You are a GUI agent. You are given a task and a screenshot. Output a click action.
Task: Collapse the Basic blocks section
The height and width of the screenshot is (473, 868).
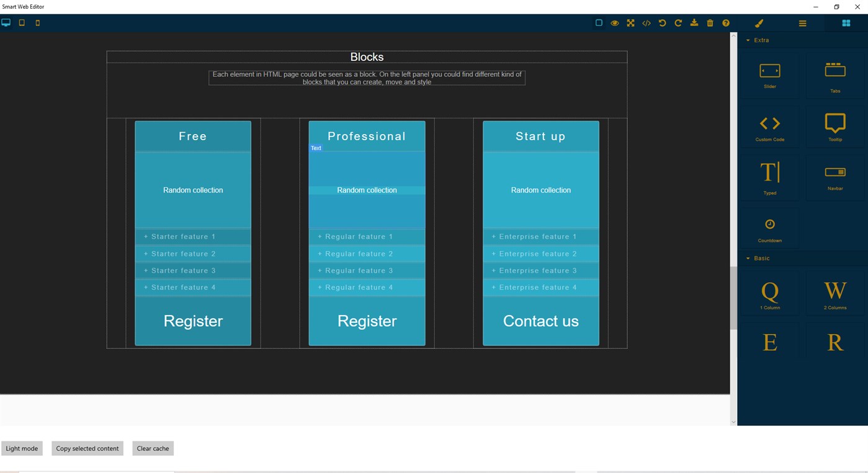pos(748,258)
